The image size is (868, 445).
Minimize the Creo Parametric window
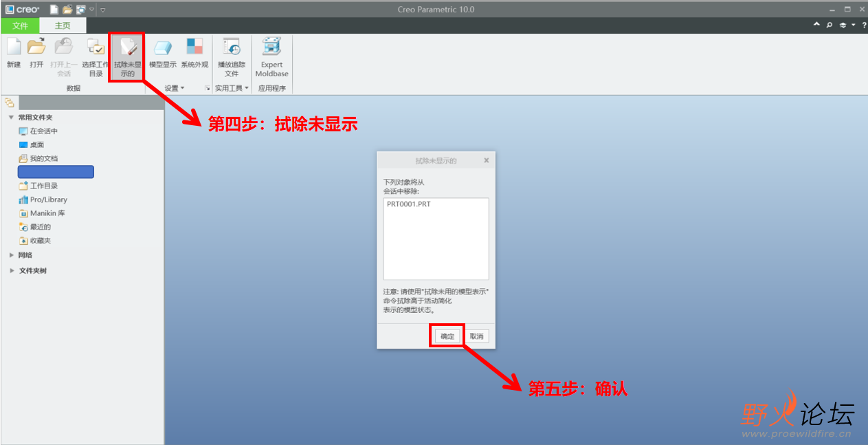point(832,9)
